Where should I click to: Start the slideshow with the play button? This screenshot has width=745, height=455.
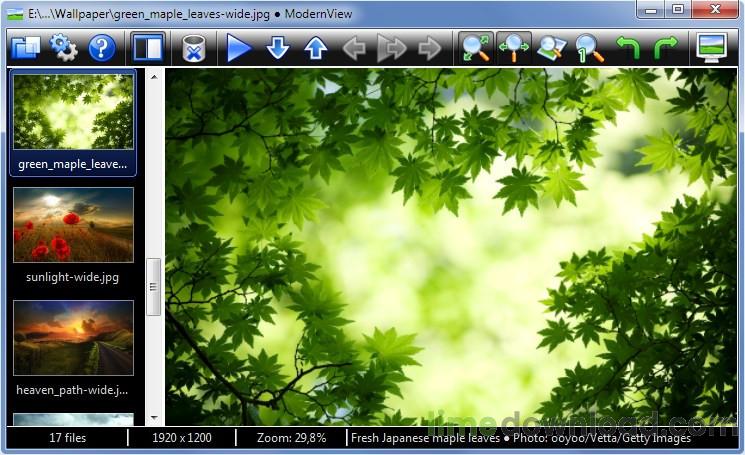(x=239, y=47)
